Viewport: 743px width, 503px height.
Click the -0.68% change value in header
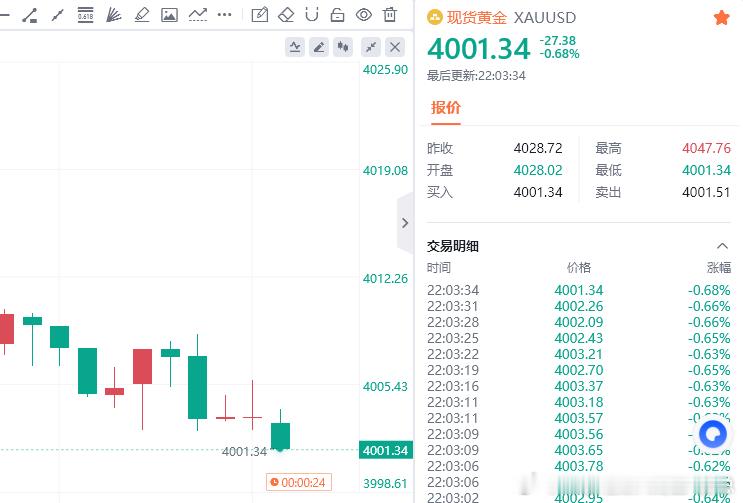click(560, 54)
